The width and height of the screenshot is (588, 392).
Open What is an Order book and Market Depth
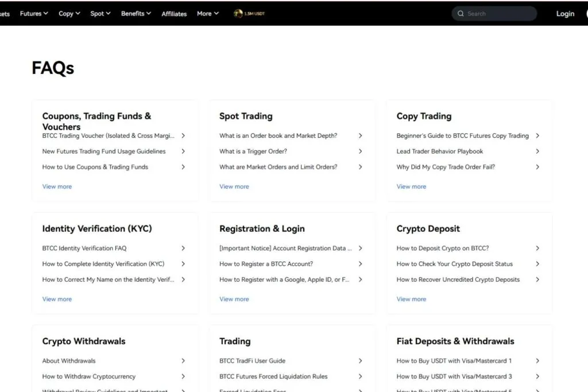(278, 135)
